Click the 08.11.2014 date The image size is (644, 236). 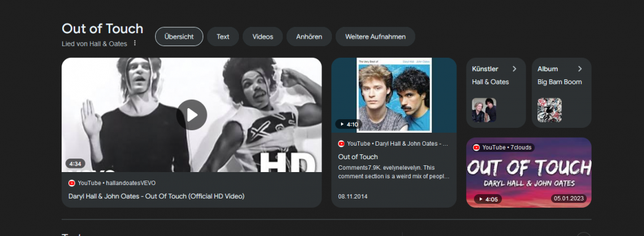coord(353,197)
